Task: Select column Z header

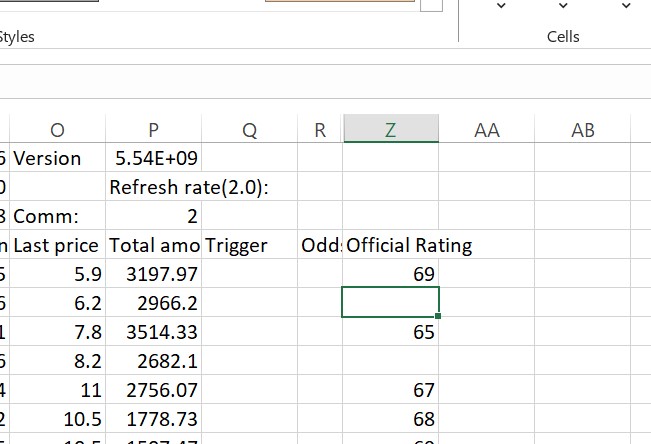Action: (x=390, y=130)
